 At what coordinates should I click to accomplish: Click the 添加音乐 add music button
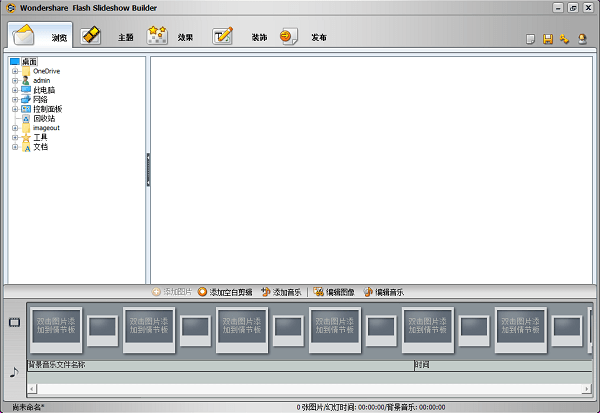[x=285, y=292]
